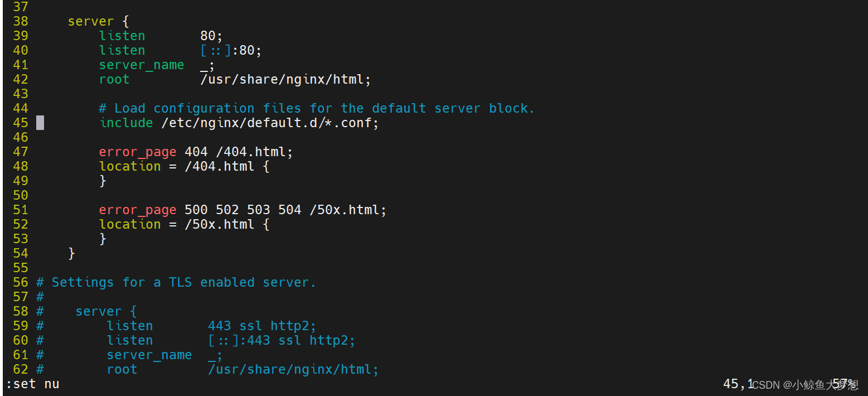Click the comment about default server block

(317, 108)
